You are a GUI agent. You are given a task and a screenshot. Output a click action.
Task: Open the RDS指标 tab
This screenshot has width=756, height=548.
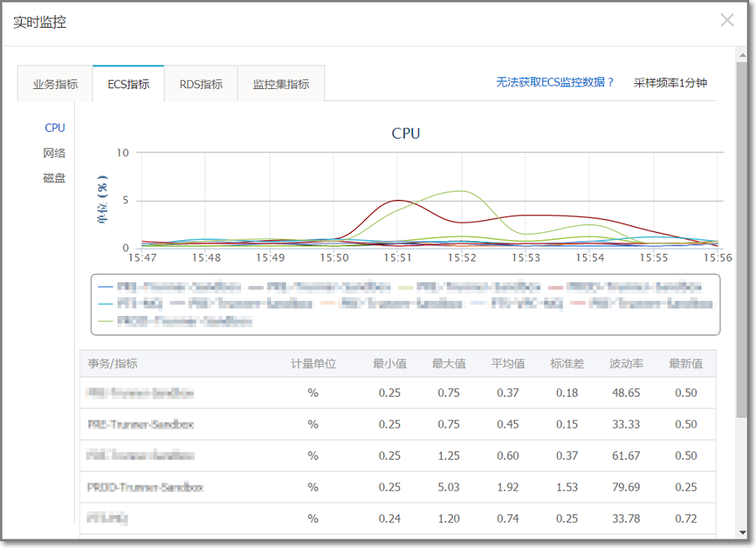click(x=201, y=84)
